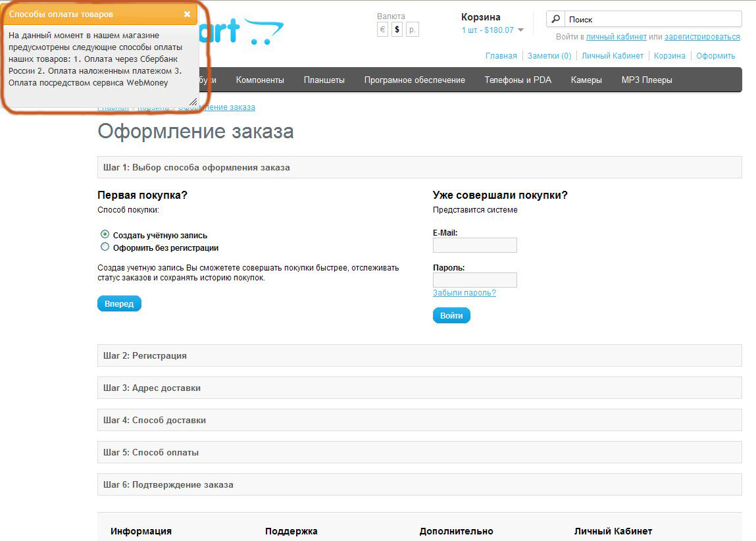Close the payment methods popup
The image size is (756, 541).
click(187, 14)
